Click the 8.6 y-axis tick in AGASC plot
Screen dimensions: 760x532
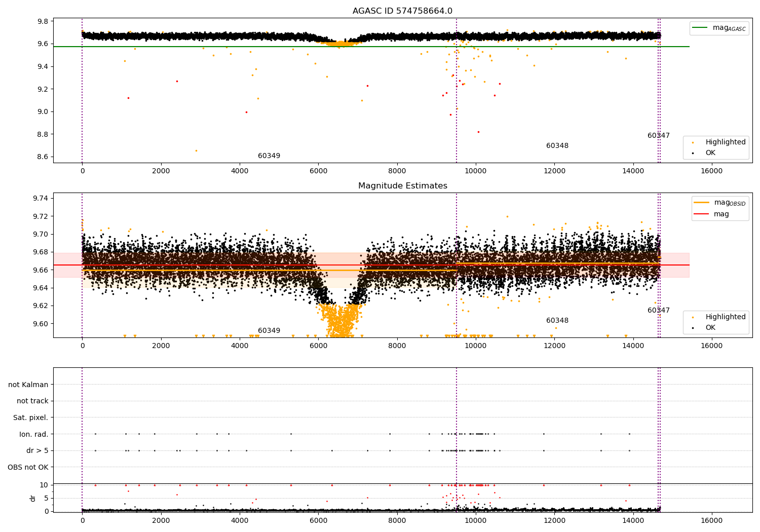click(43, 157)
